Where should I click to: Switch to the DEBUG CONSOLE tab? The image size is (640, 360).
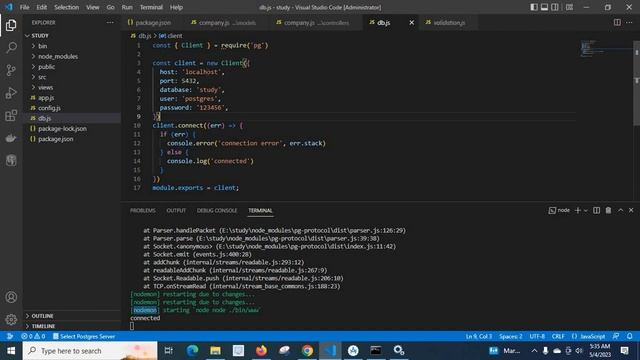pos(217,211)
